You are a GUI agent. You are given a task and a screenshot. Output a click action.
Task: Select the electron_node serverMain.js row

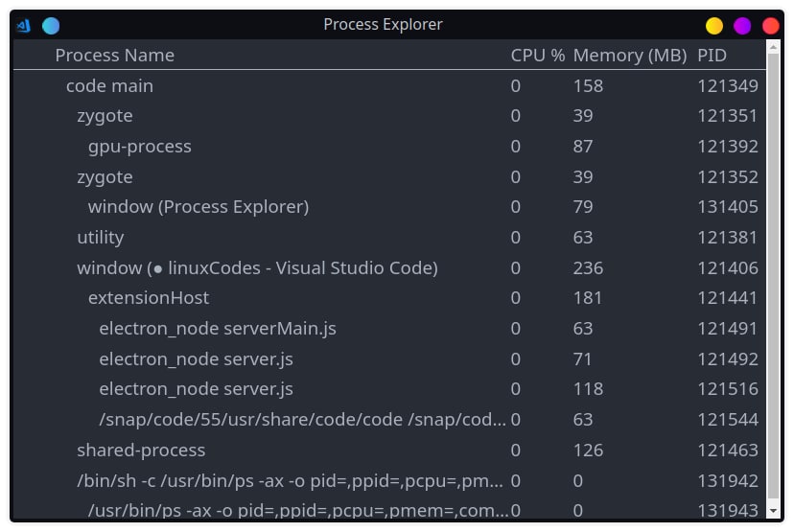click(x=389, y=329)
